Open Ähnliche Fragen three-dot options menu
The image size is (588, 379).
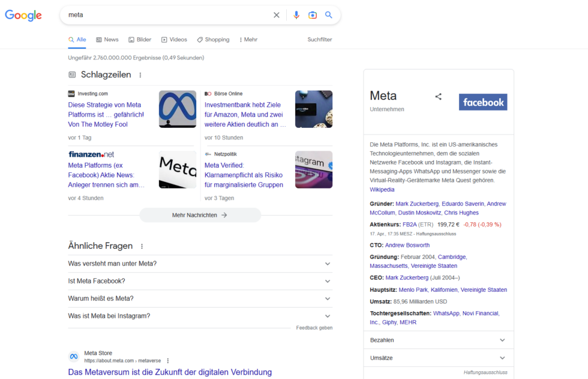(x=142, y=246)
